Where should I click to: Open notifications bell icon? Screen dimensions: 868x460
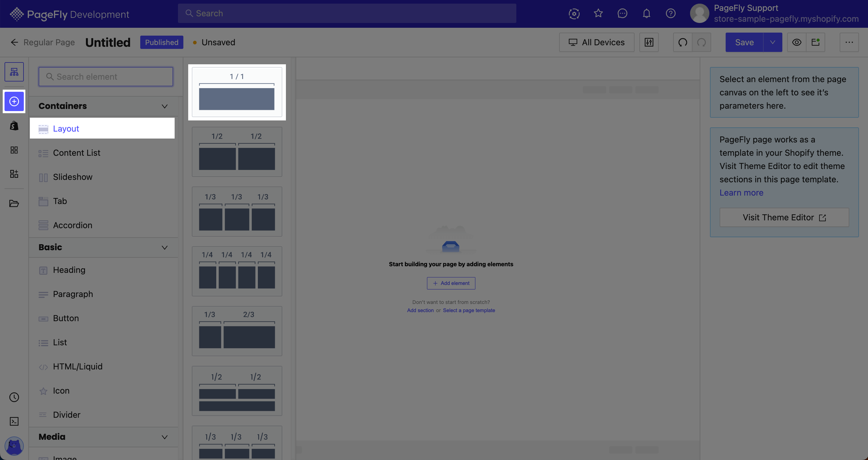pyautogui.click(x=646, y=14)
